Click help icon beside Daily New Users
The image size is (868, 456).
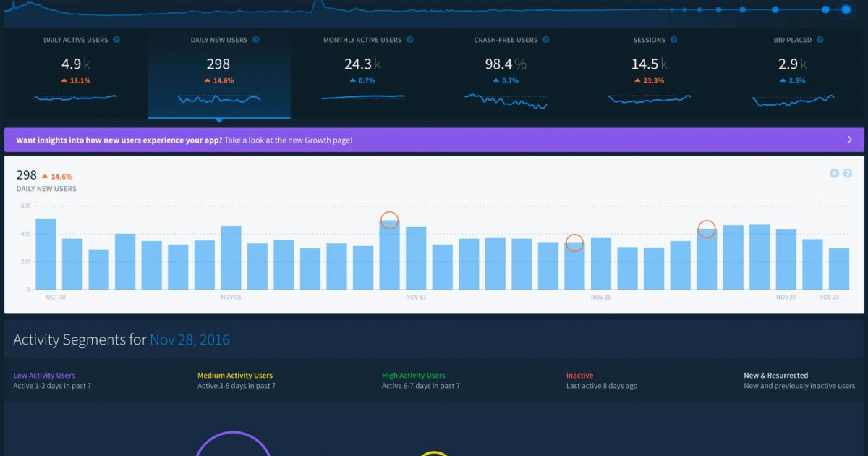coord(256,40)
